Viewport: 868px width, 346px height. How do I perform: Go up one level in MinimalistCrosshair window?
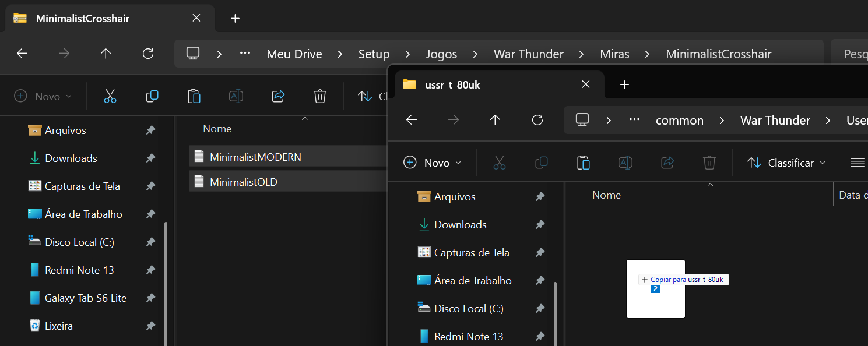pyautogui.click(x=106, y=54)
